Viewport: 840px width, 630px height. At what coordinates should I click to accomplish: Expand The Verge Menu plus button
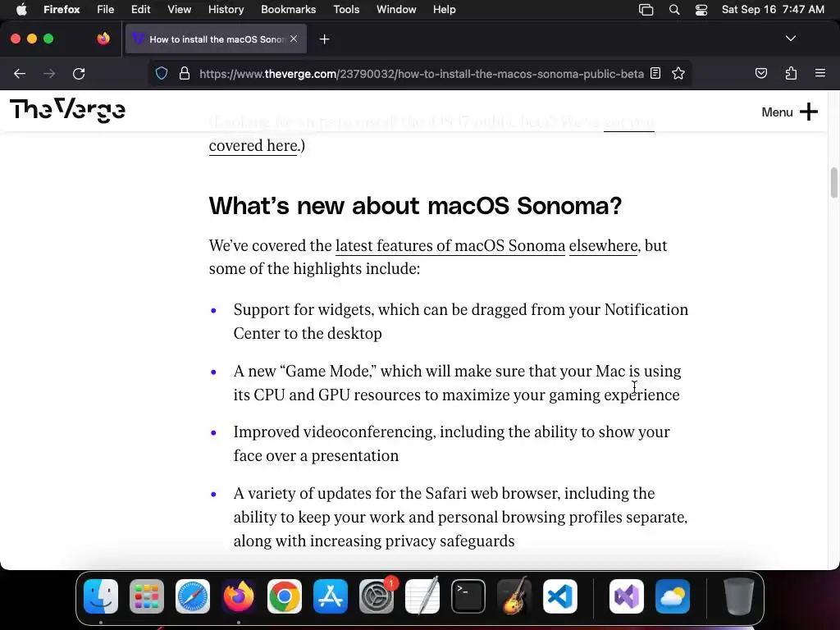point(790,112)
